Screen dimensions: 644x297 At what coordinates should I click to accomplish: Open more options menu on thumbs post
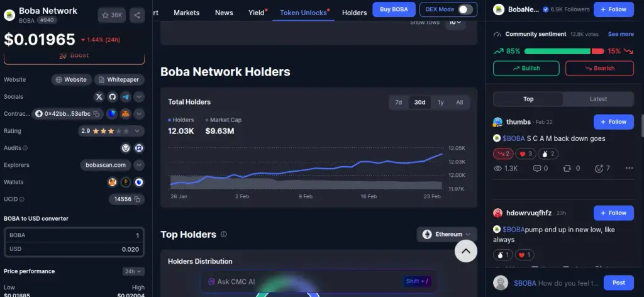(x=629, y=168)
